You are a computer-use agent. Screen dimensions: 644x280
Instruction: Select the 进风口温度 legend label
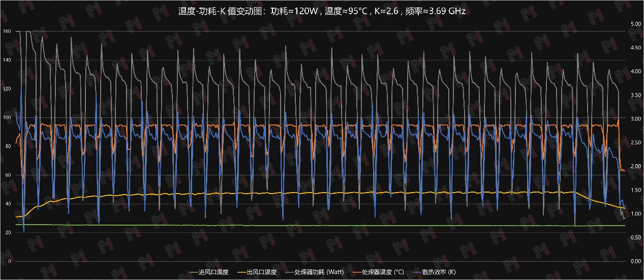pos(214,272)
